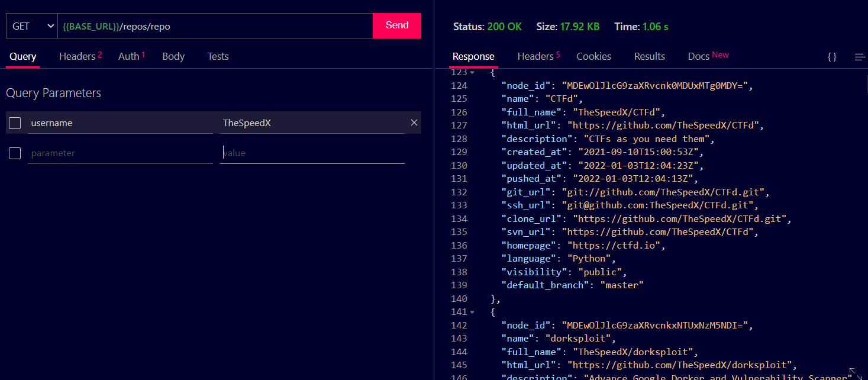The width and height of the screenshot is (868, 380).
Task: Click the "master" default_branch value
Action: tap(622, 285)
